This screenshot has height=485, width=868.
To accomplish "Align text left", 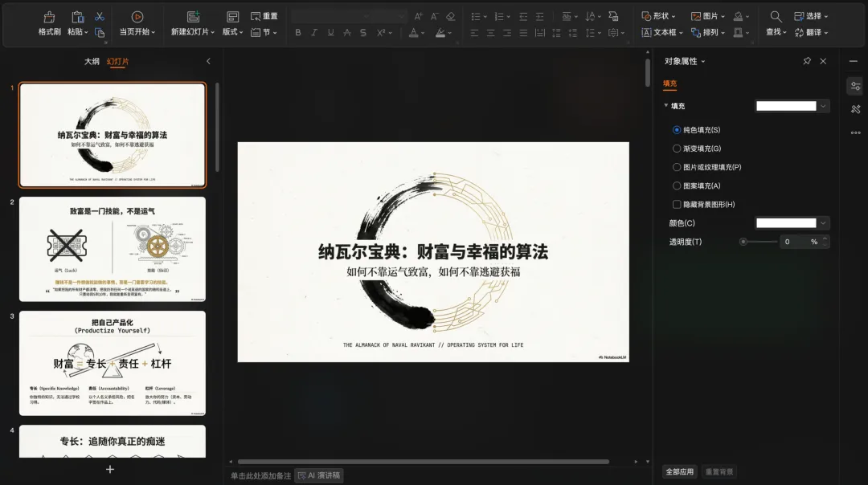I will point(474,33).
